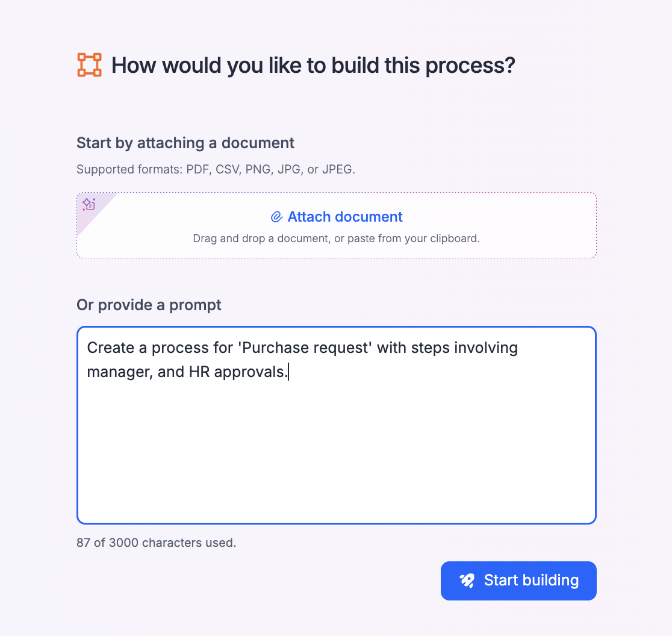This screenshot has width=672, height=636.
Task: Click the word 'involving' in the prompt text
Action: (x=486, y=348)
